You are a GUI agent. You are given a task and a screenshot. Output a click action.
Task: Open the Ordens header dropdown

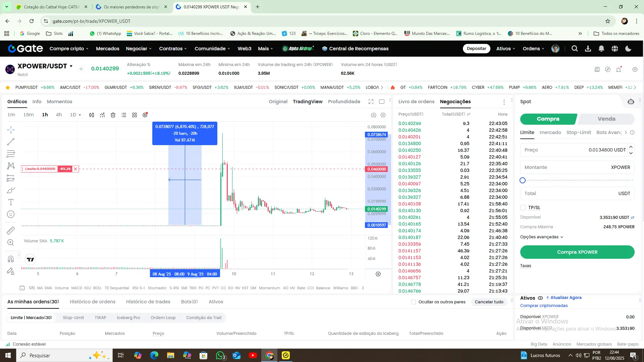pyautogui.click(x=534, y=49)
